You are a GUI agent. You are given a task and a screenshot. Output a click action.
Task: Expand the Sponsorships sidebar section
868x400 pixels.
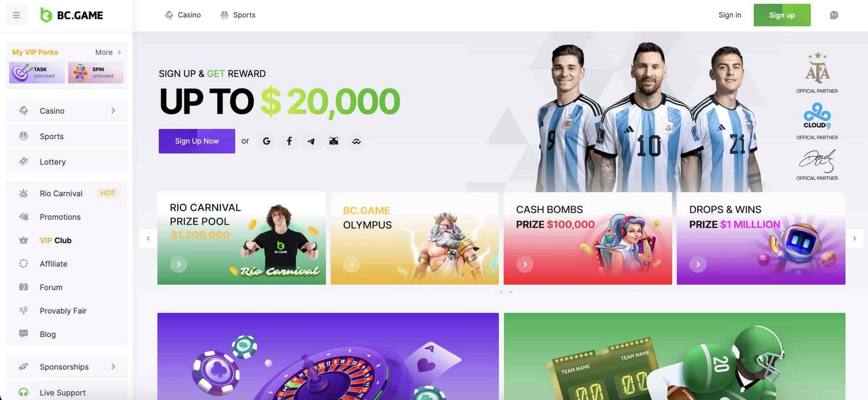point(67,367)
